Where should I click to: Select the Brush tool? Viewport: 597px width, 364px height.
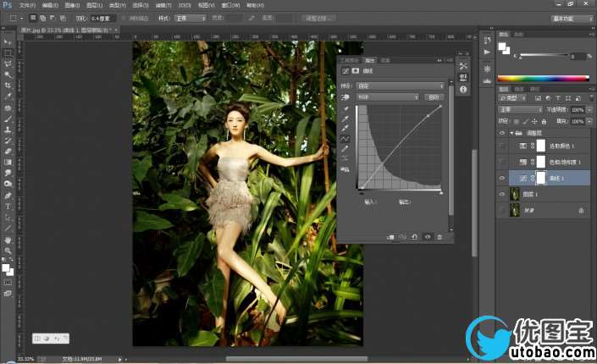coord(8,119)
